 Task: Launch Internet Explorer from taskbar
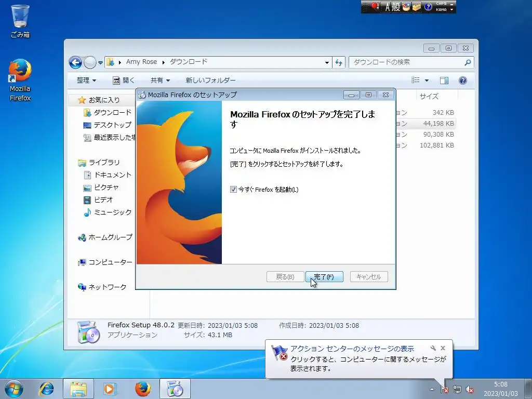point(46,389)
